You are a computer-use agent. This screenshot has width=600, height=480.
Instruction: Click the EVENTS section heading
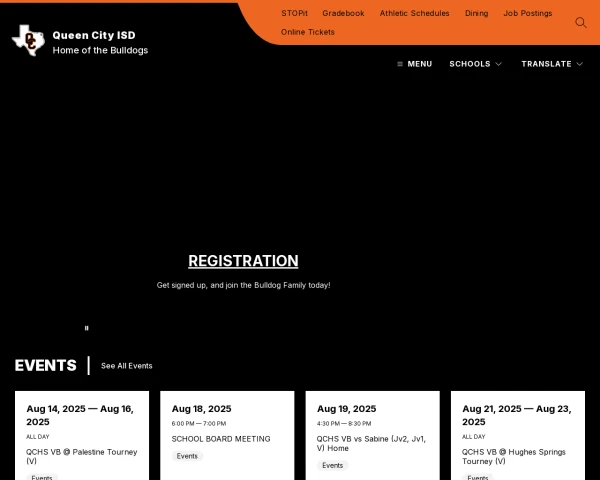(x=46, y=366)
